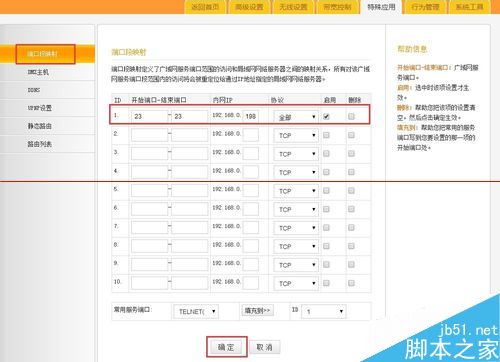Viewport: 500px width, 362px height.
Task: Check the enable checkbox in row 2
Action: [326, 135]
